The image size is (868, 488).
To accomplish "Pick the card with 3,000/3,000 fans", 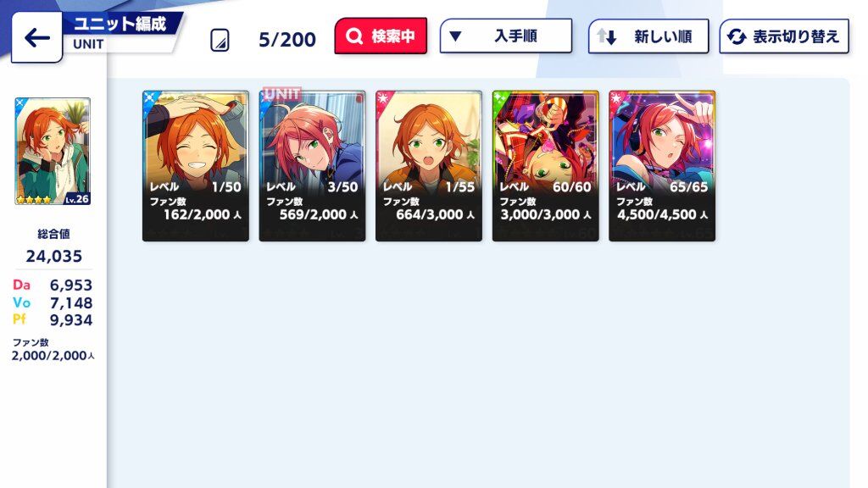I will click(545, 166).
